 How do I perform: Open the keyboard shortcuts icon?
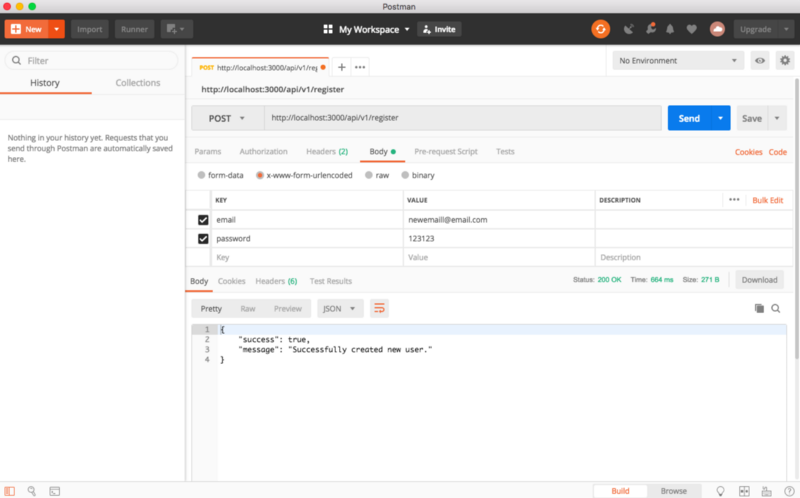click(x=766, y=491)
